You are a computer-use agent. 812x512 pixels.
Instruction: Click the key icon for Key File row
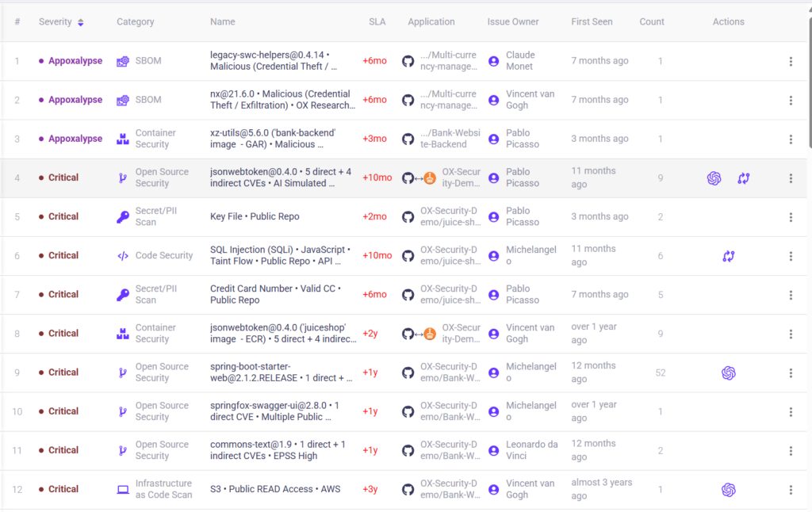[123, 217]
